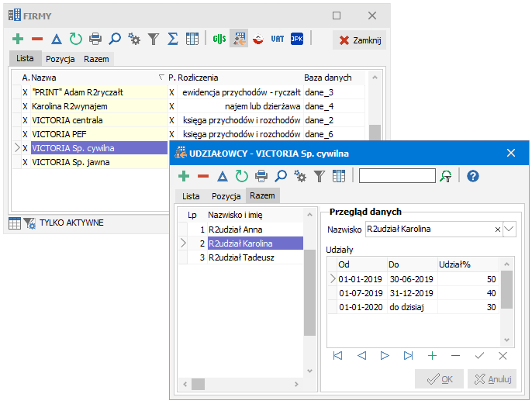Switch to Lista tab in FIRMY

[x=25, y=58]
